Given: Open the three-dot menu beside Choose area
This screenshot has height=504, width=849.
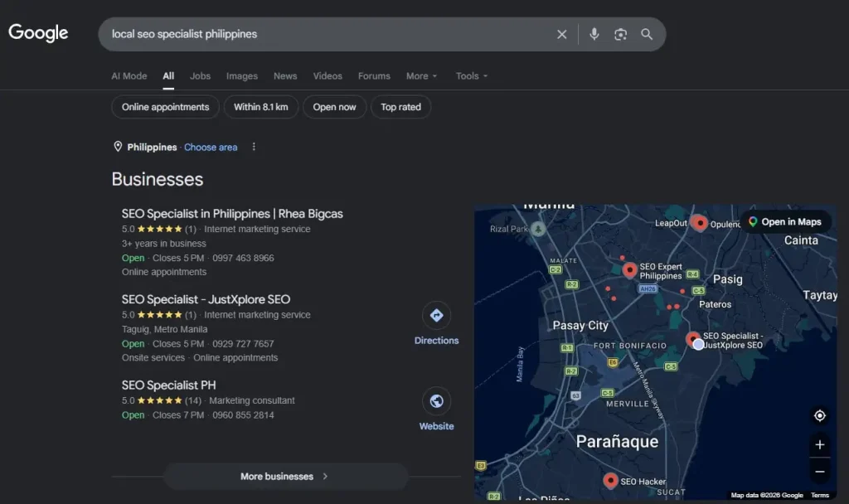Looking at the screenshot, I should (254, 147).
